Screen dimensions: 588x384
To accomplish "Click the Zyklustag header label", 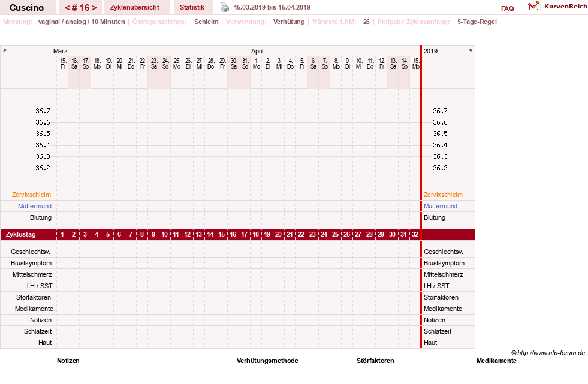I will point(21,234).
